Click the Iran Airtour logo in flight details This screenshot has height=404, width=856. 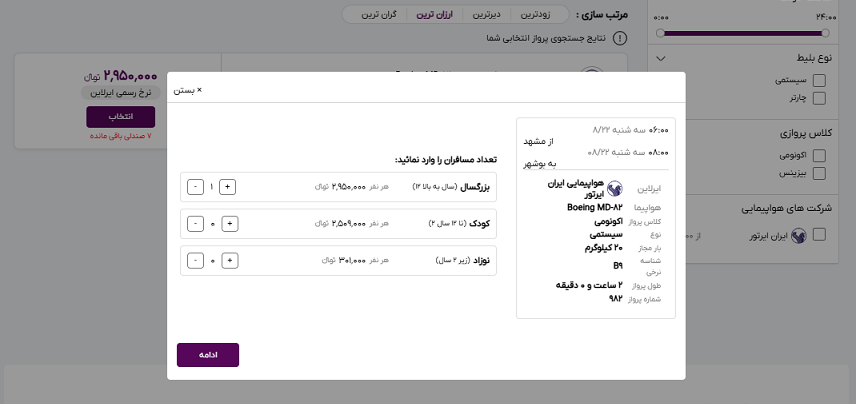tap(615, 188)
